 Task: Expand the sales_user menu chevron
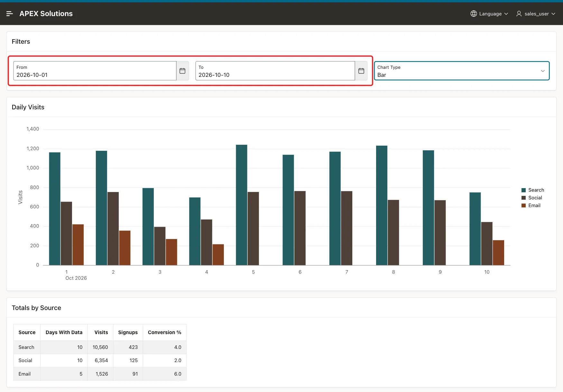tap(553, 14)
